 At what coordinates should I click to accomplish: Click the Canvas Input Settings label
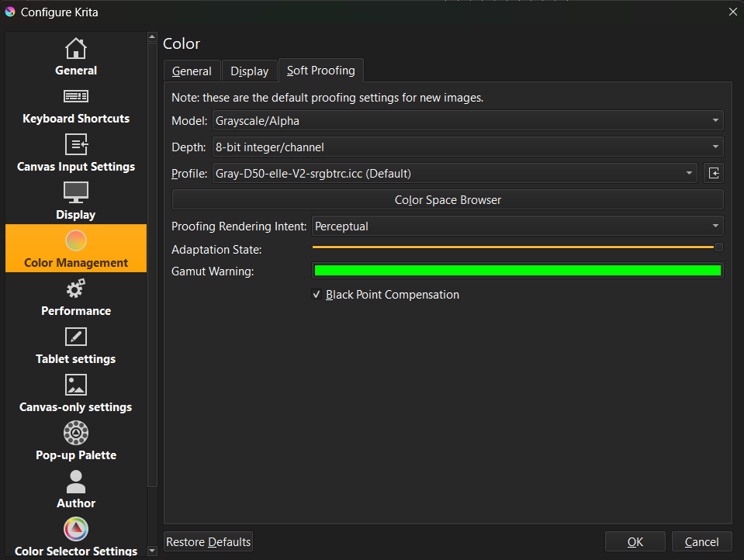click(76, 167)
